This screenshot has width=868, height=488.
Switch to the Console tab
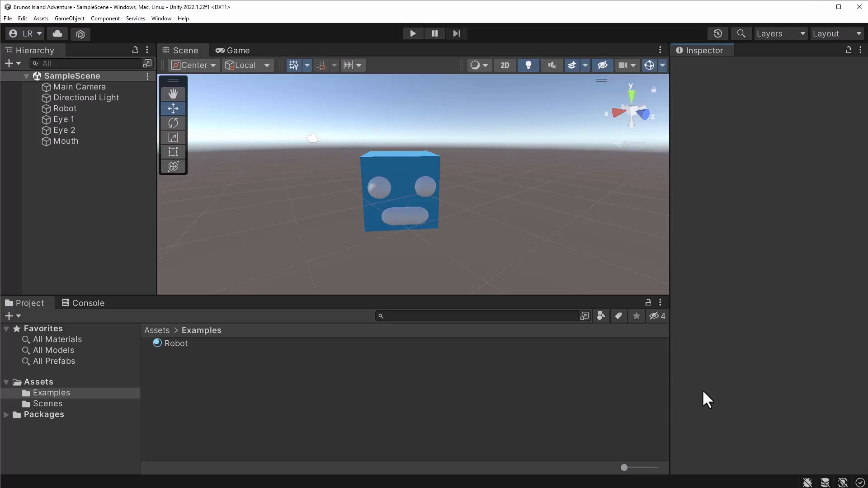83,303
